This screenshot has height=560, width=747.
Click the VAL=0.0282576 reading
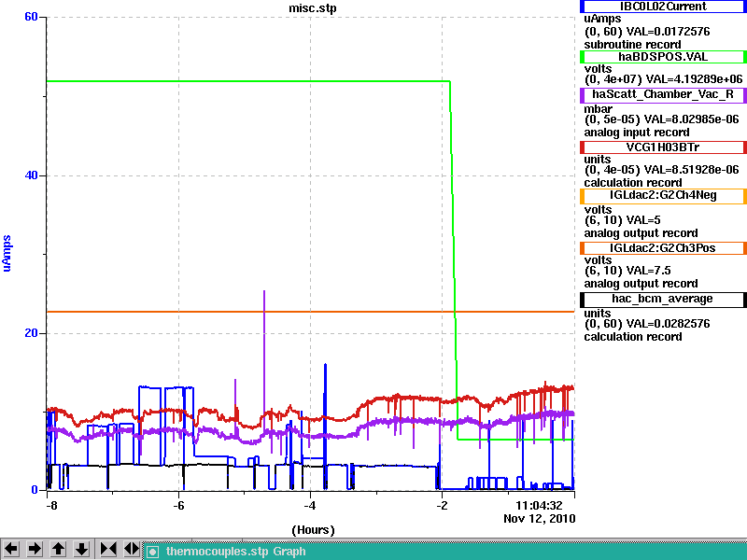coord(668,324)
